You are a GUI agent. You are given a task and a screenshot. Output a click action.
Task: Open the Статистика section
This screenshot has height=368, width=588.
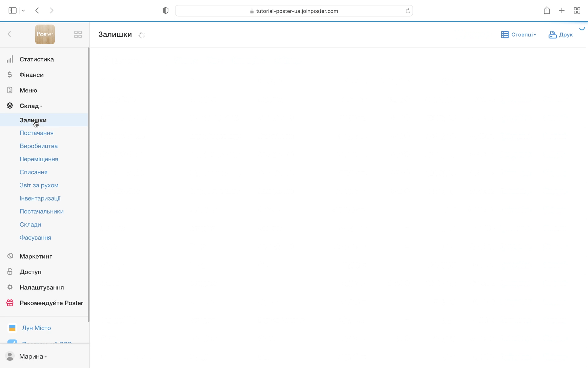click(36, 59)
